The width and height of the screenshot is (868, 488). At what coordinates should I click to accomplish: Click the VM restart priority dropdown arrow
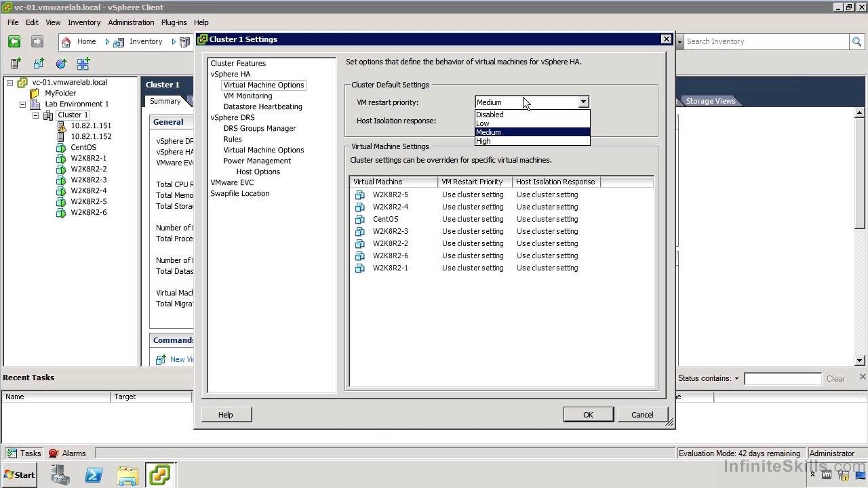click(x=583, y=102)
